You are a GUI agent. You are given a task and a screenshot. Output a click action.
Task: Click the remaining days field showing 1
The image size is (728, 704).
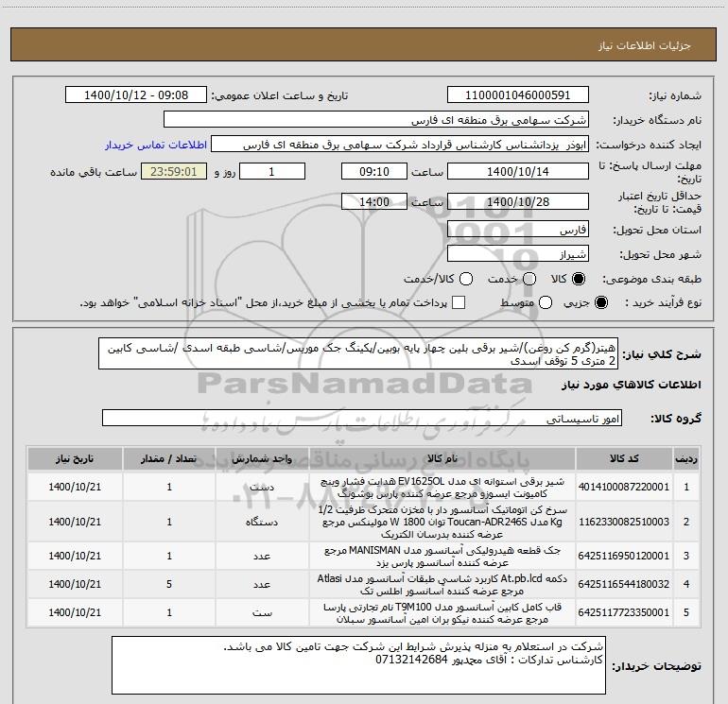tap(272, 172)
